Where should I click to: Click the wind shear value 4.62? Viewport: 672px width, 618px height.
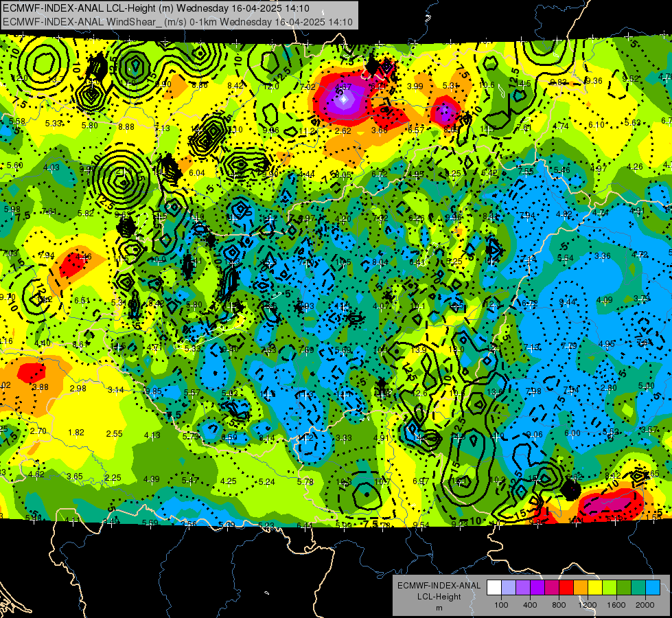36,474
